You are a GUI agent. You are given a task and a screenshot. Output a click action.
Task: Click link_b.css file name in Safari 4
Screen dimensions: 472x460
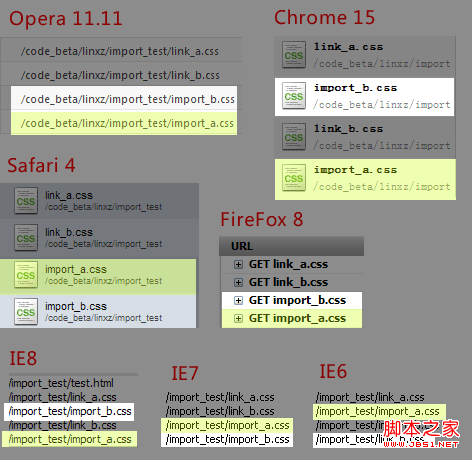[x=69, y=232]
